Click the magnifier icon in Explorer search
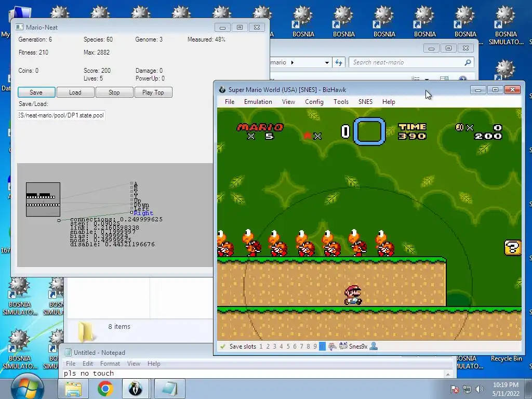532x399 pixels. (x=468, y=62)
